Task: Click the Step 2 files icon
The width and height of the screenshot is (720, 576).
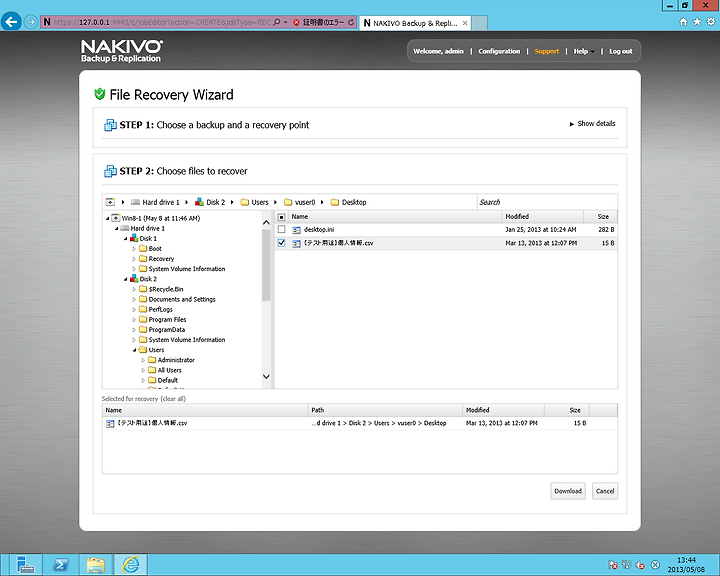Action: pos(110,171)
